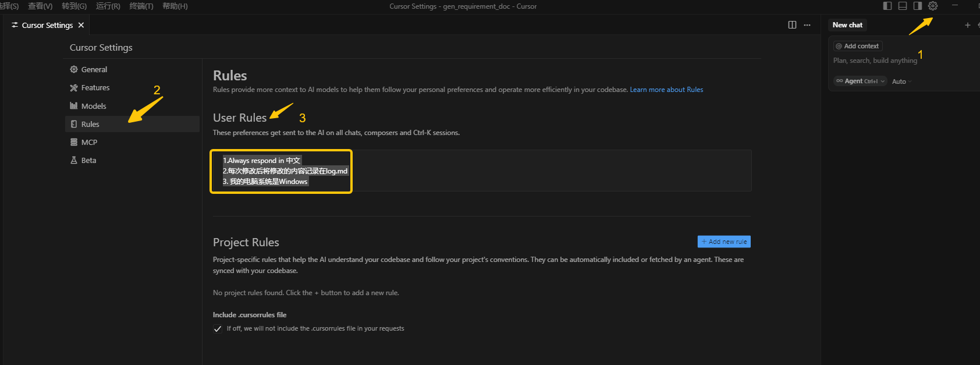This screenshot has height=365, width=980.
Task: Open General settings section
Action: (x=132, y=69)
